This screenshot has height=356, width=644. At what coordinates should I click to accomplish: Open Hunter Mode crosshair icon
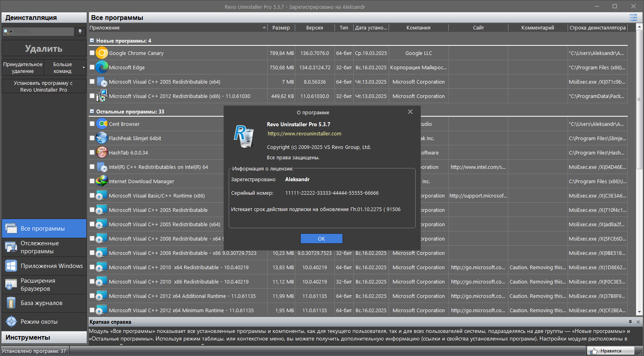tap(11, 321)
